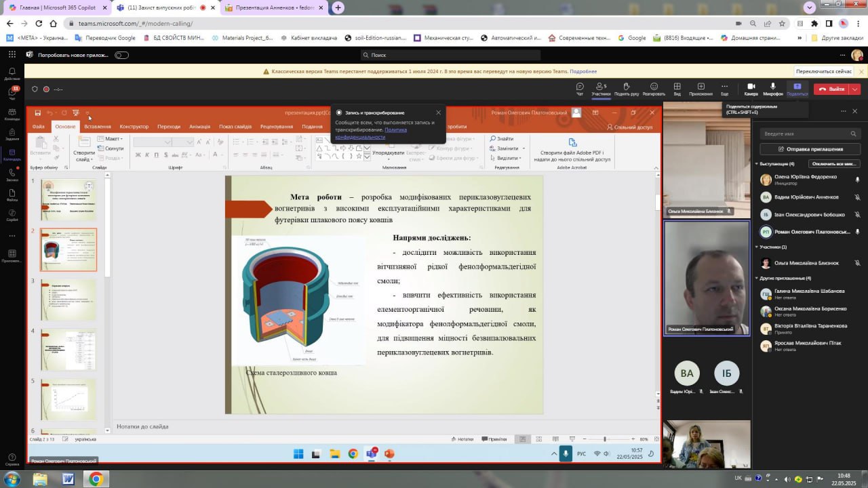Open the dropdown arrow beside Выйти
868x488 pixels.
pyautogui.click(x=856, y=89)
